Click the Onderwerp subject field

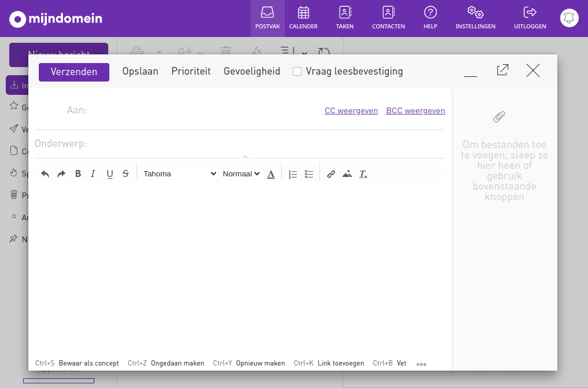click(x=266, y=143)
